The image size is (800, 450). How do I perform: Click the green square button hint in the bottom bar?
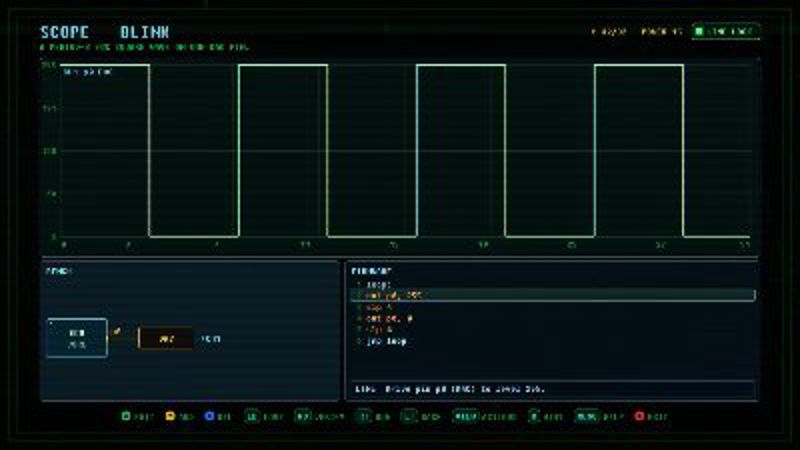tap(126, 416)
